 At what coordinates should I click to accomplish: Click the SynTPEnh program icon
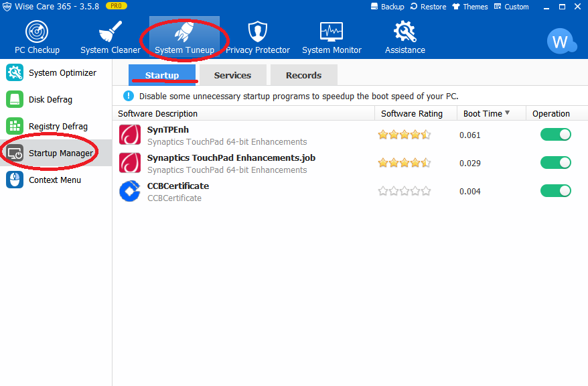(x=130, y=135)
